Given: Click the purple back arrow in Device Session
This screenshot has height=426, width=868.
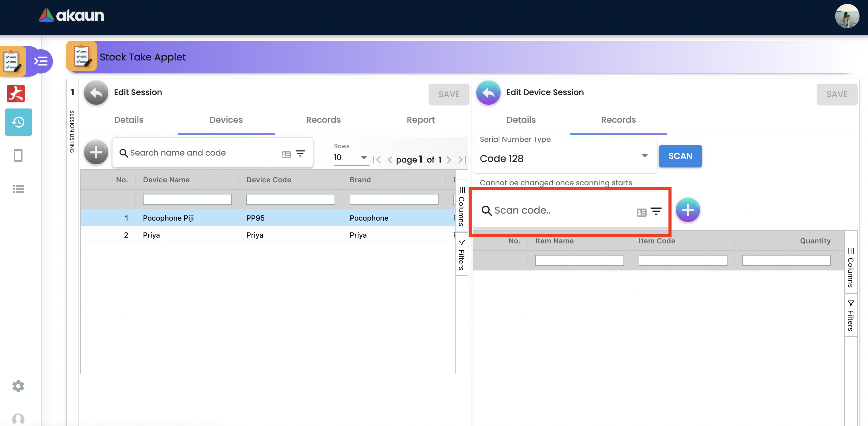Looking at the screenshot, I should [488, 93].
